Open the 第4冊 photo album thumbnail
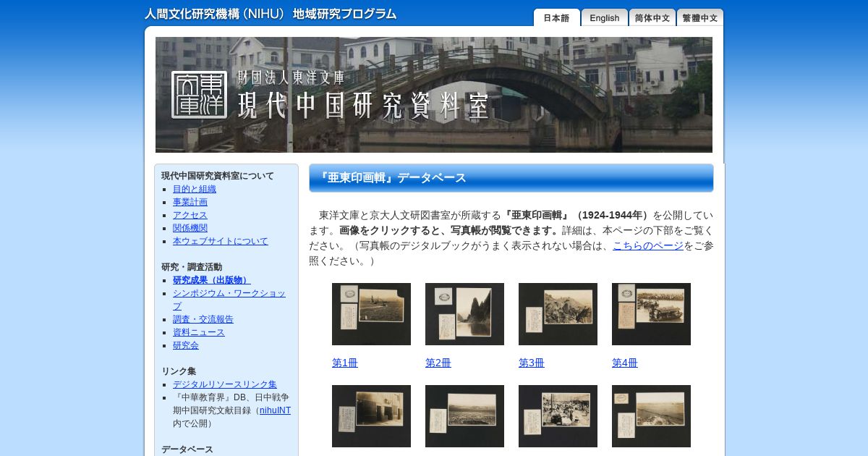The height and width of the screenshot is (456, 868). point(651,314)
